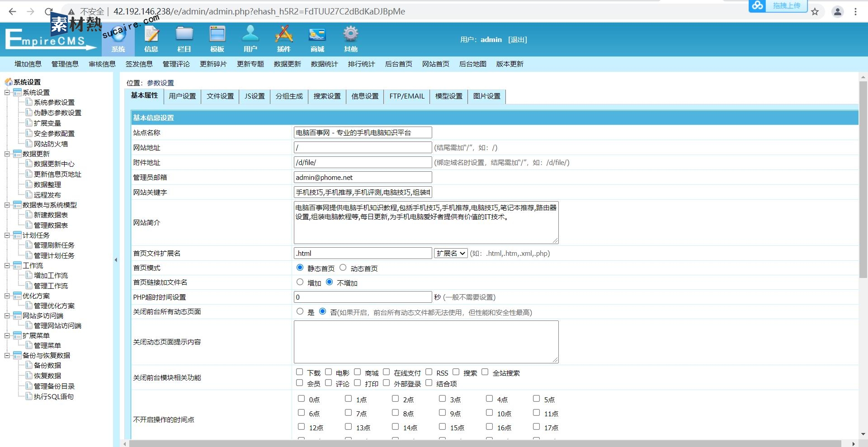
Task: Switch to the 图片设置 tab
Action: tap(487, 96)
